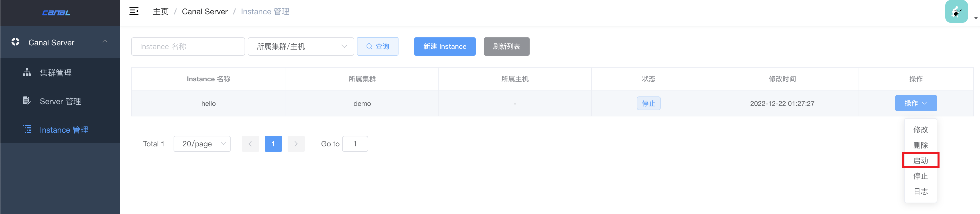
Task: Expand the 操作 dropdown button for hello
Action: (x=916, y=103)
